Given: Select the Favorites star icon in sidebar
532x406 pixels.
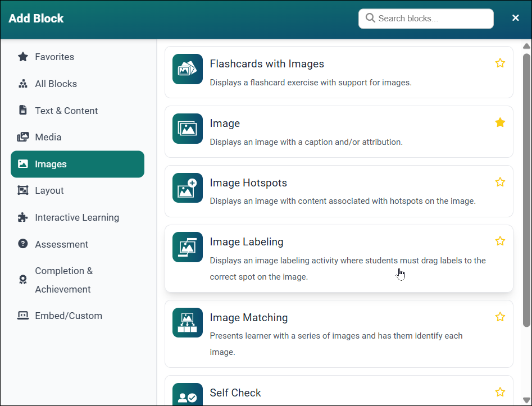Looking at the screenshot, I should pyautogui.click(x=22, y=57).
